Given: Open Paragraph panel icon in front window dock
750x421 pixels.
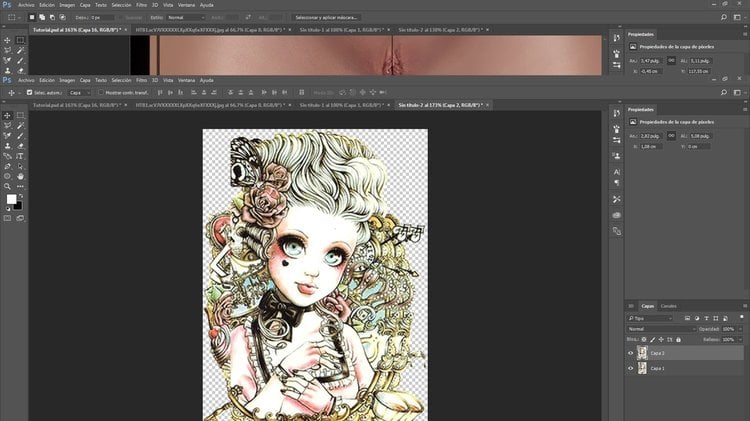Looking at the screenshot, I should coord(617,183).
